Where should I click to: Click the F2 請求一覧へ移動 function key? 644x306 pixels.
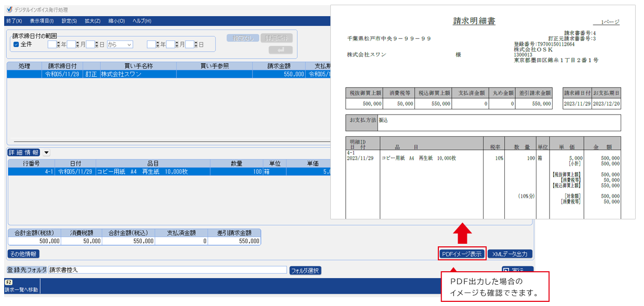21,286
